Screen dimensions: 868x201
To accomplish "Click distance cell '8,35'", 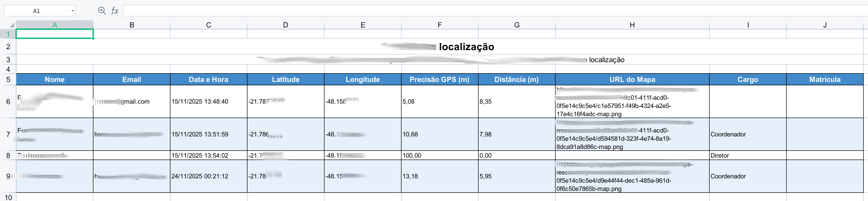I will tap(517, 101).
